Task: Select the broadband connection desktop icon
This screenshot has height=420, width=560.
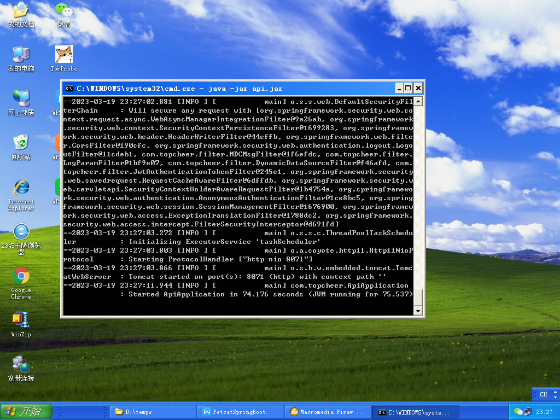Action: pos(21,369)
